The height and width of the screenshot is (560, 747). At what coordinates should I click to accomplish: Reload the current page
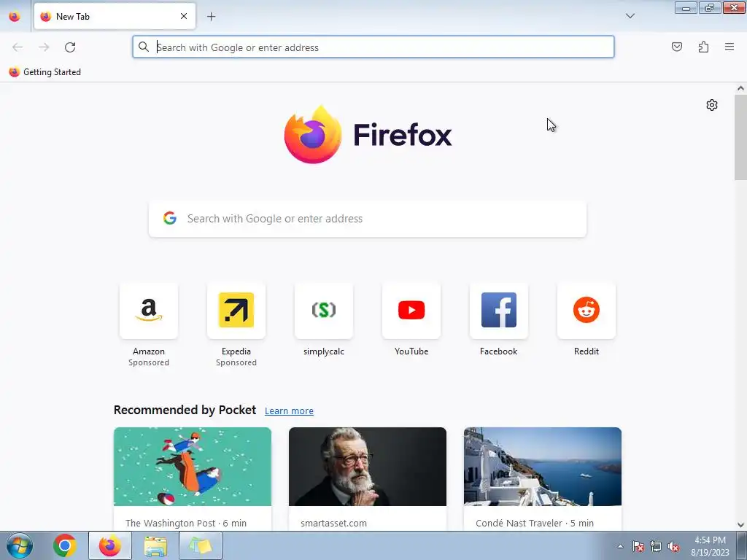70,47
